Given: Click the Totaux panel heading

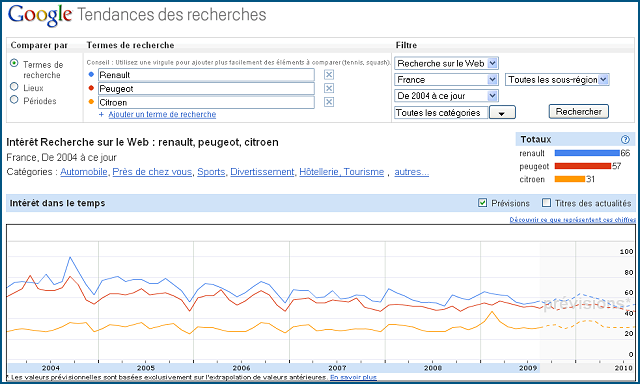Looking at the screenshot, I should tap(536, 140).
